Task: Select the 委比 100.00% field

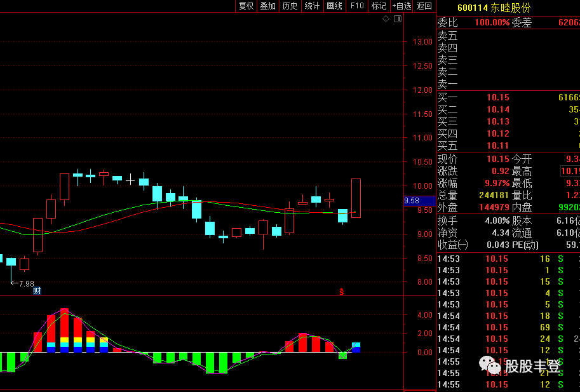Action: pos(492,23)
